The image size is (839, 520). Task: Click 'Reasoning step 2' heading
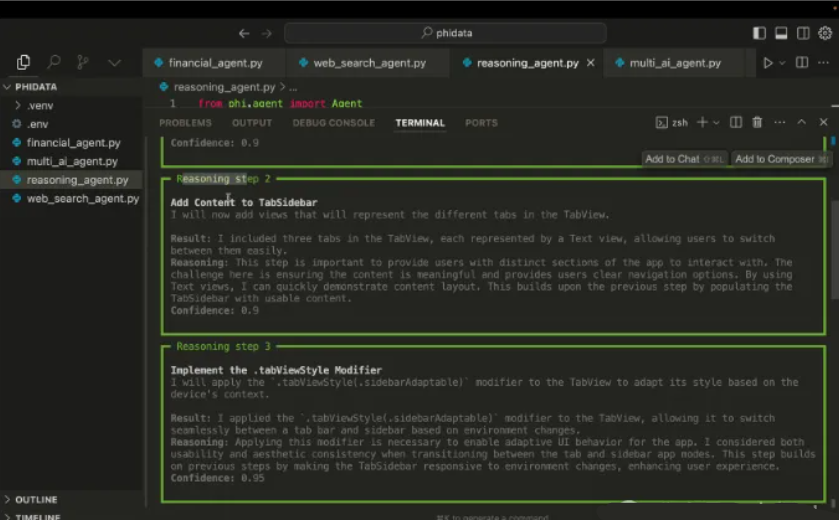point(224,179)
